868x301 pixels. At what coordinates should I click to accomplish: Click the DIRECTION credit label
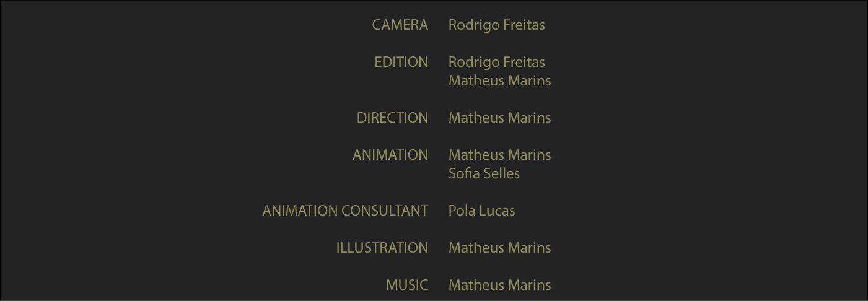(x=392, y=118)
